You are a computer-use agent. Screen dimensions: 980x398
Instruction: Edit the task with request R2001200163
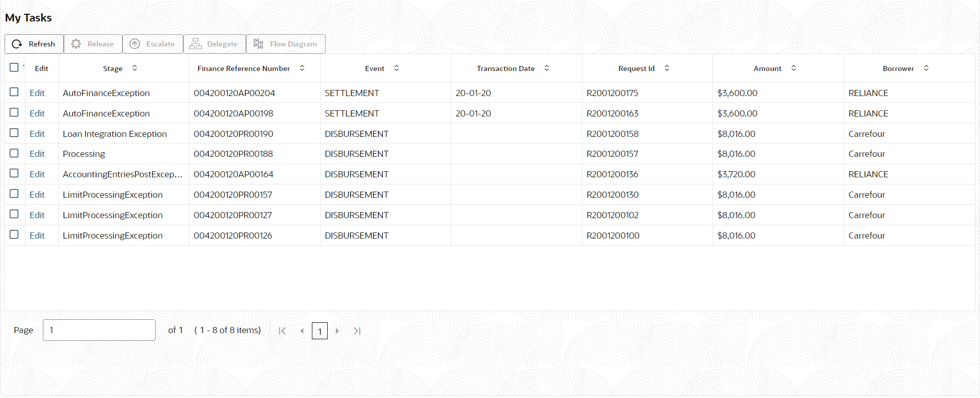(x=37, y=113)
